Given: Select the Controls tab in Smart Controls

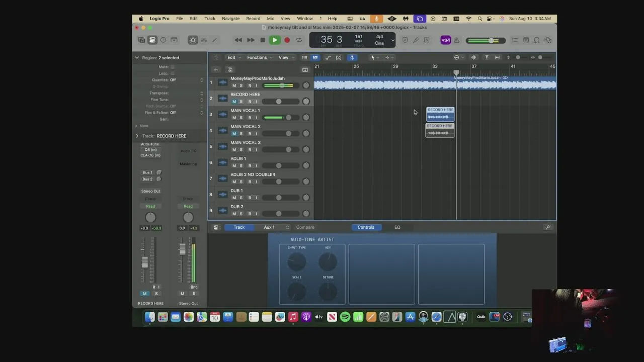Looking at the screenshot, I should 366,227.
